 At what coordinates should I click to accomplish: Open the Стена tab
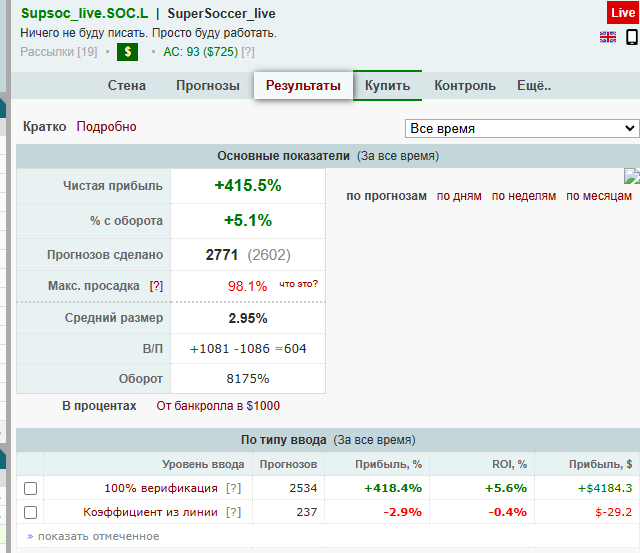coord(127,86)
